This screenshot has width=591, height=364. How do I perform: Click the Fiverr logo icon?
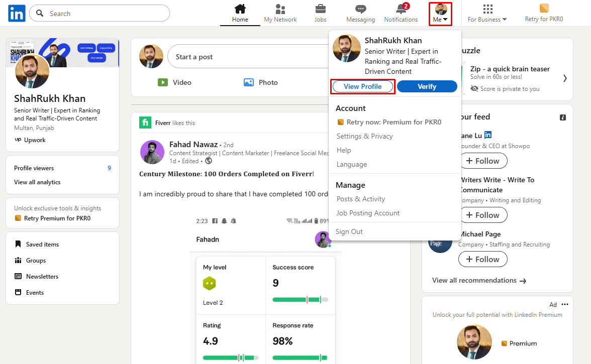pyautogui.click(x=145, y=123)
